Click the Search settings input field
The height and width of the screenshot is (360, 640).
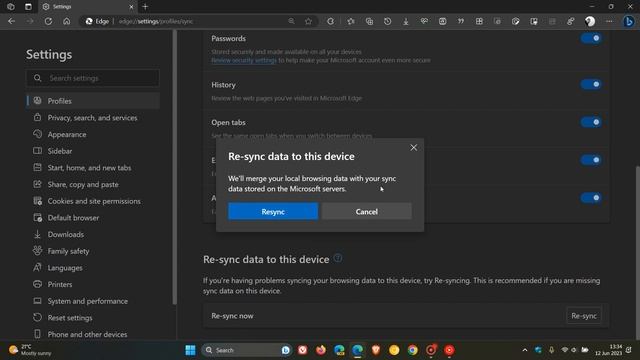93,78
